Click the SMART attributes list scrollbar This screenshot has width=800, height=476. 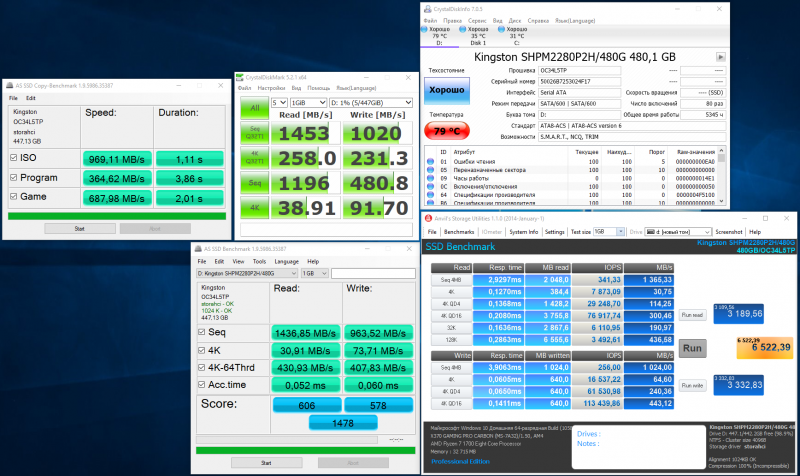pos(721,176)
